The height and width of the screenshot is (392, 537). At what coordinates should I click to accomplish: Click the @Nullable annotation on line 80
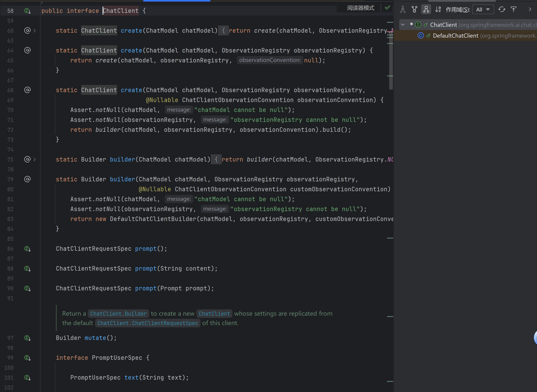pos(155,189)
